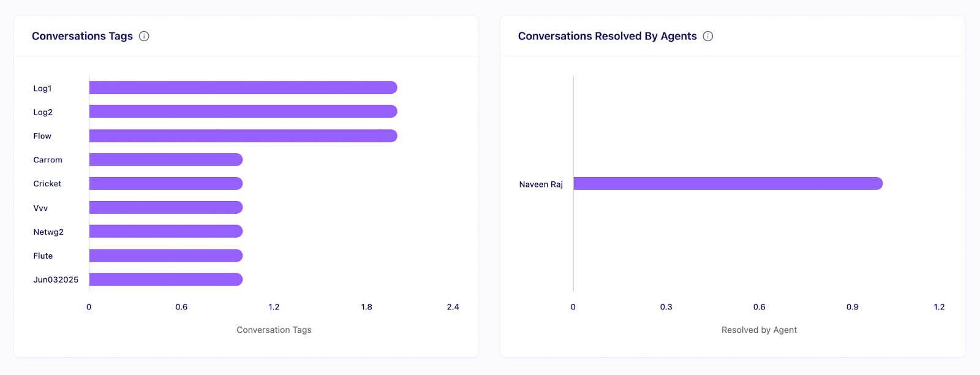The height and width of the screenshot is (375, 980).
Task: Click the Cricket axis label
Action: pos(47,184)
